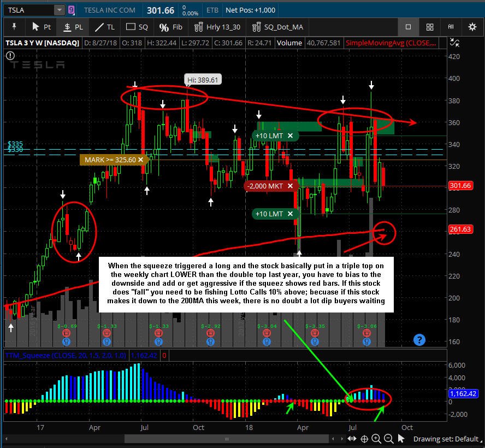Open the chart settings gear
Image resolution: width=485 pixels, height=448 pixels.
[472, 27]
